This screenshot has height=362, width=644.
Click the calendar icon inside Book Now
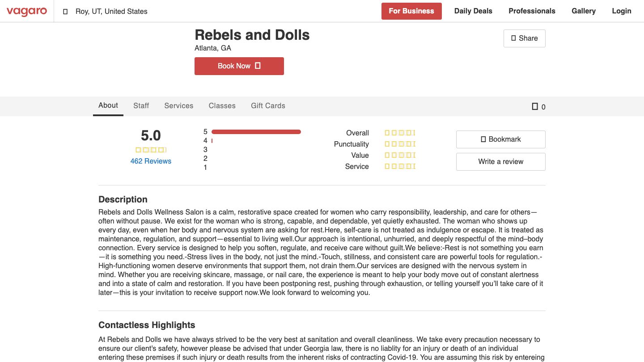tap(257, 66)
